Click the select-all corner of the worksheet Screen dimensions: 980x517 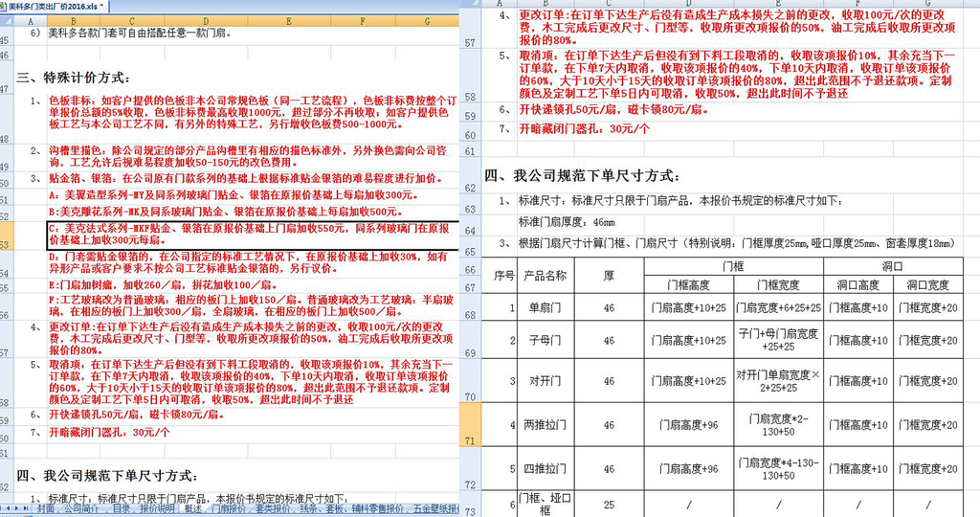pos(7,21)
